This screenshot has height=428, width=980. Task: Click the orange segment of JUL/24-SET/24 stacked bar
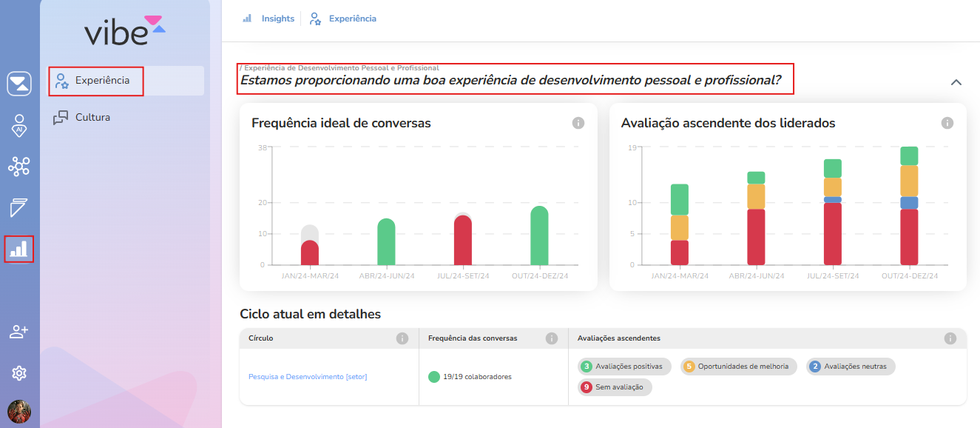pos(833,187)
